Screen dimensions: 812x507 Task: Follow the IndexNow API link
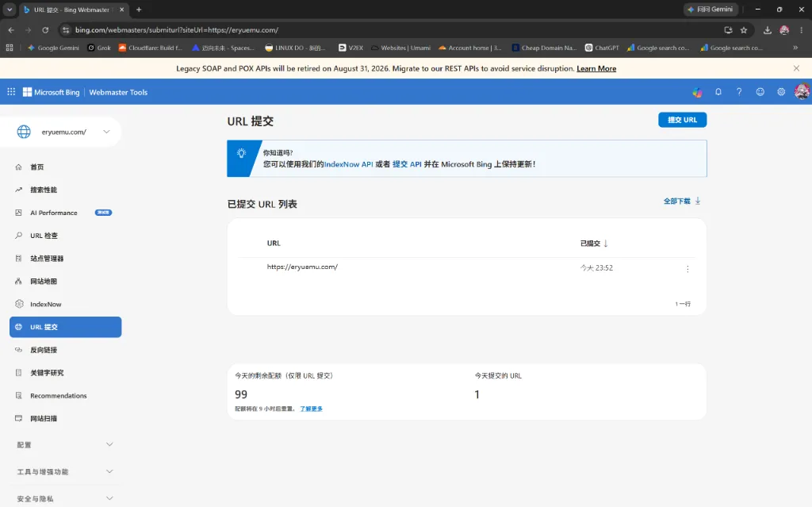(349, 164)
